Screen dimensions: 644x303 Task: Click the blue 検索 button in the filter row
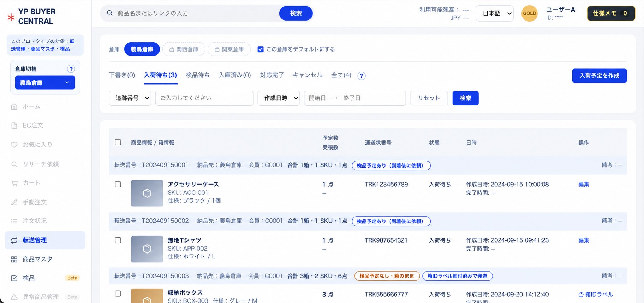[465, 98]
